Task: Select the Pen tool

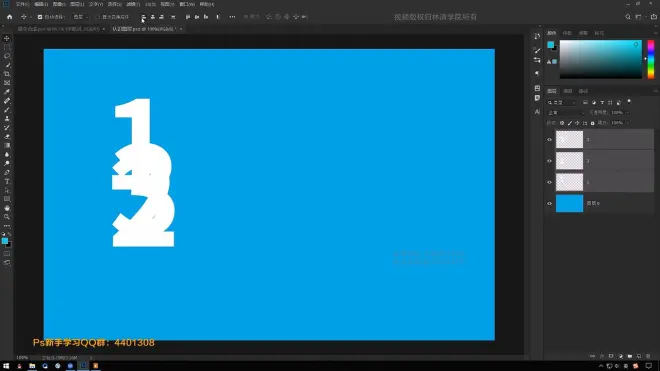Action: pyautogui.click(x=7, y=172)
